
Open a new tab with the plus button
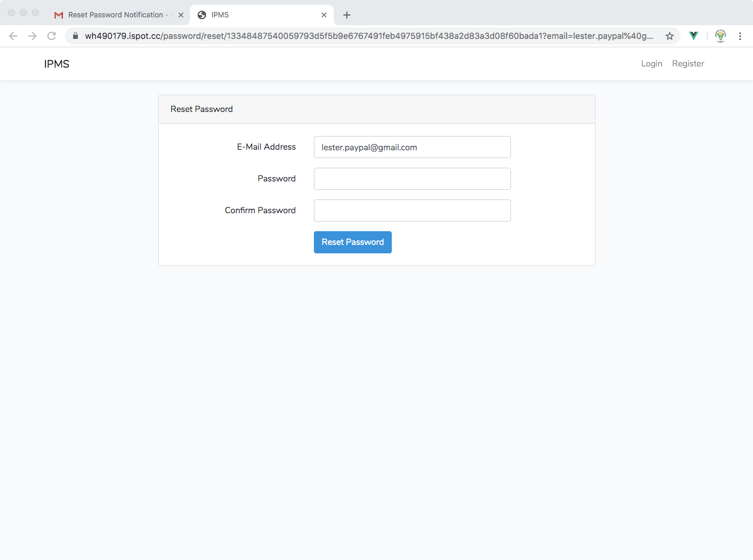pyautogui.click(x=347, y=15)
